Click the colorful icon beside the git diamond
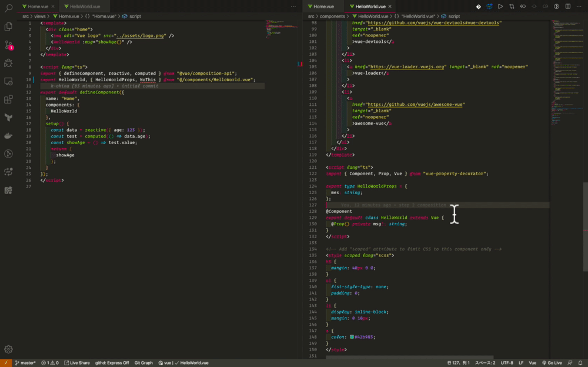The height and width of the screenshot is (367, 588). point(489,6)
